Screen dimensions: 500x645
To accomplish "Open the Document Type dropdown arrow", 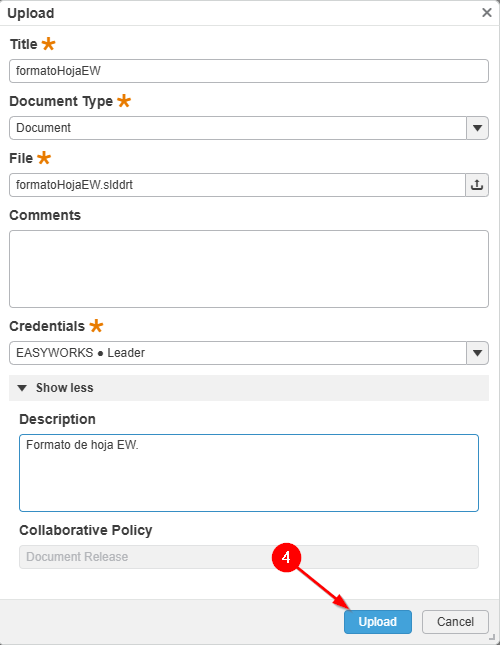I will pos(477,128).
